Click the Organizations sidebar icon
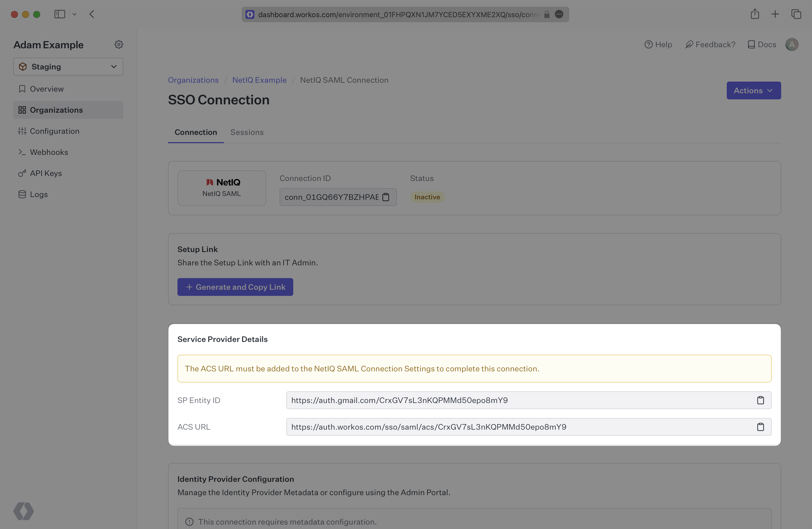Viewport: 812px width, 529px height. coord(21,109)
